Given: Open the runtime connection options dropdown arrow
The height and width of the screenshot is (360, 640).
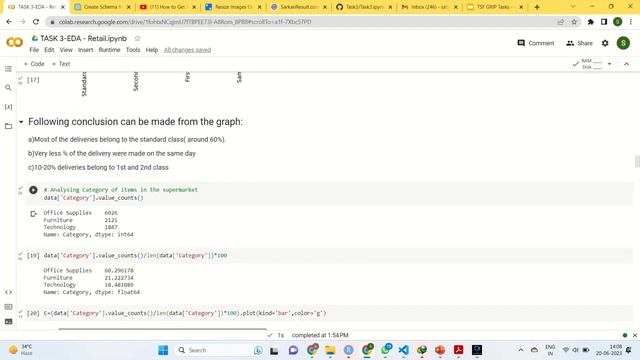Looking at the screenshot, I should click(609, 64).
